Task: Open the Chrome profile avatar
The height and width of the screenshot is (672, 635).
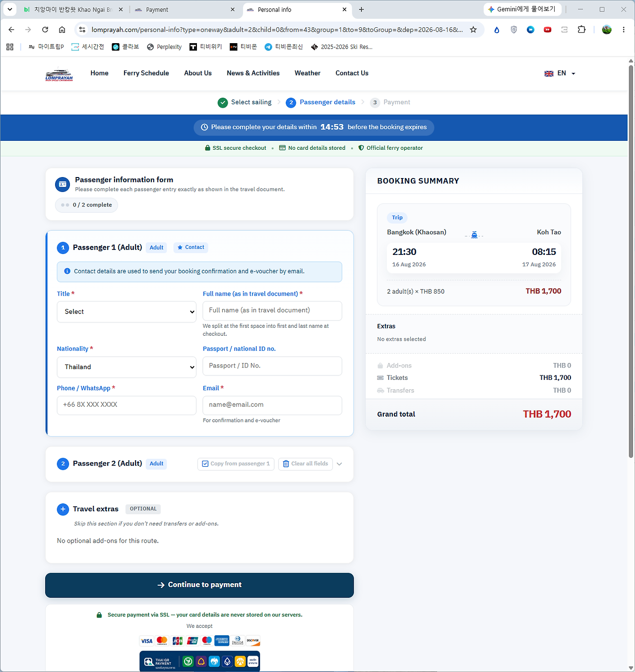Action: [607, 30]
